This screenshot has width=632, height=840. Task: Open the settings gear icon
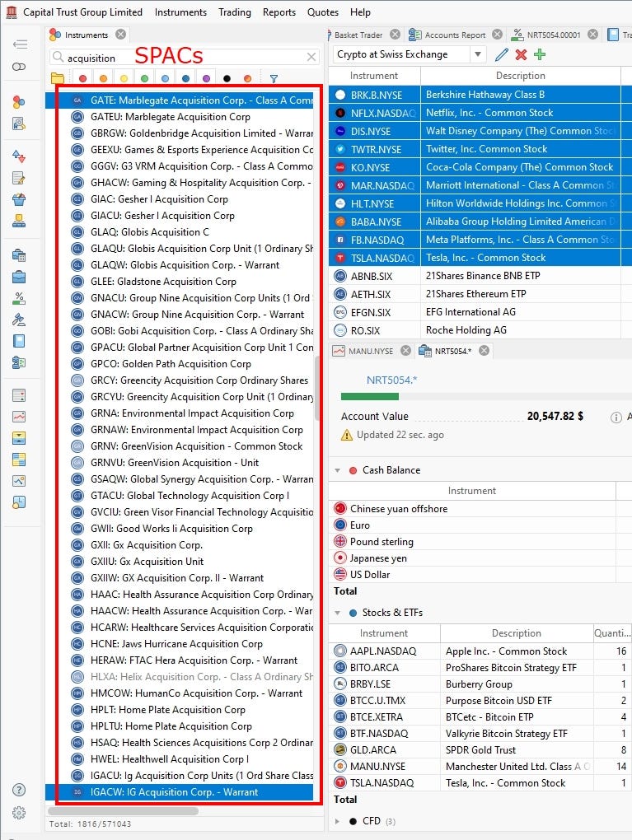19,813
